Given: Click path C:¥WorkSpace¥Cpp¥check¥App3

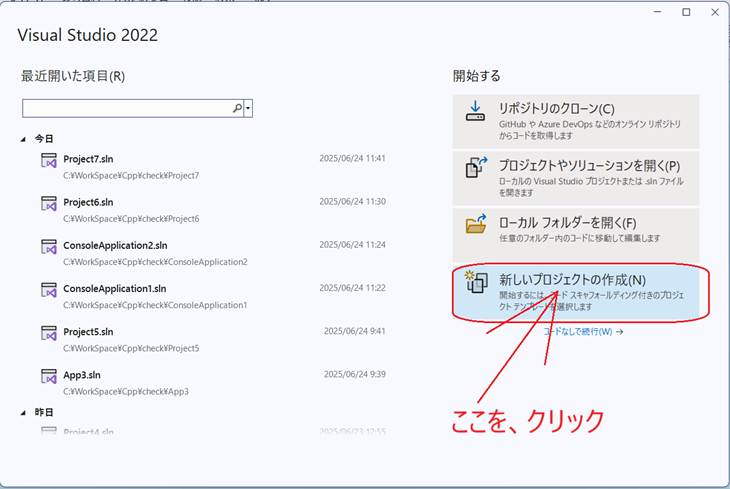Looking at the screenshot, I should (x=126, y=392).
